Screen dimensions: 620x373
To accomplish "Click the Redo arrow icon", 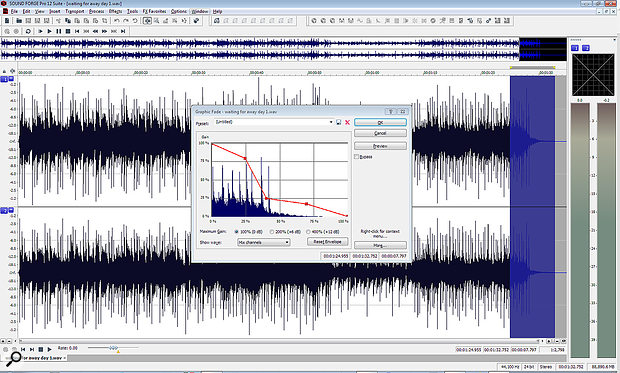I will (x=126, y=21).
